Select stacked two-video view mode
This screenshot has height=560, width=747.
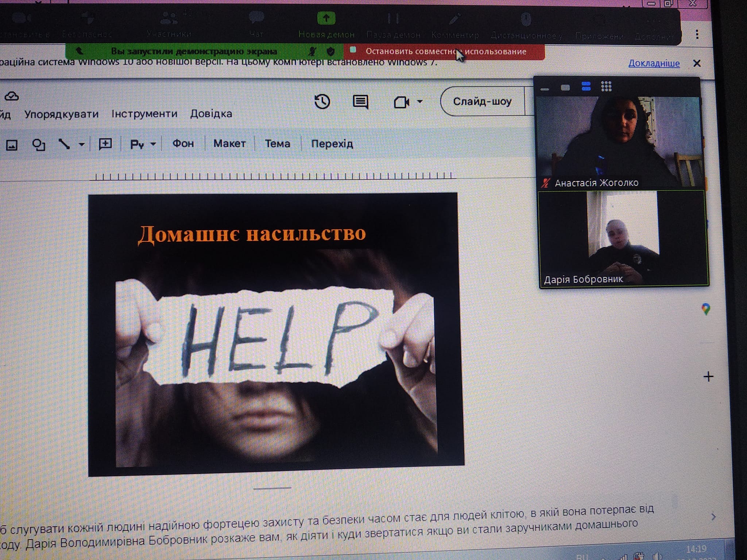pos(586,87)
